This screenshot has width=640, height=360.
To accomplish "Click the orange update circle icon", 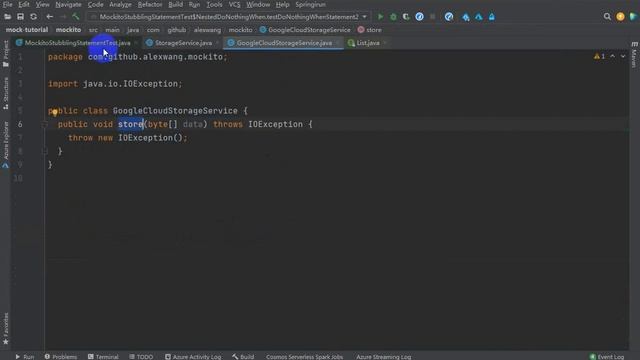I will pos(620,17).
